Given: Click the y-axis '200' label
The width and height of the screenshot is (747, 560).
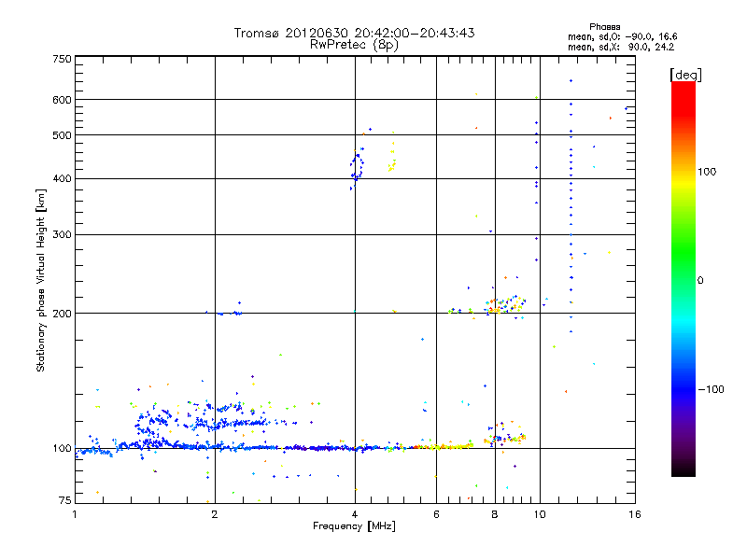Looking at the screenshot, I should [62, 314].
